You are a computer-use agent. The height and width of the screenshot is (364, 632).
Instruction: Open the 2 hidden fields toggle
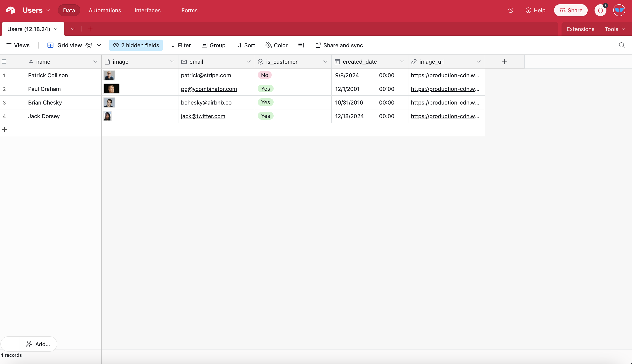click(x=136, y=45)
